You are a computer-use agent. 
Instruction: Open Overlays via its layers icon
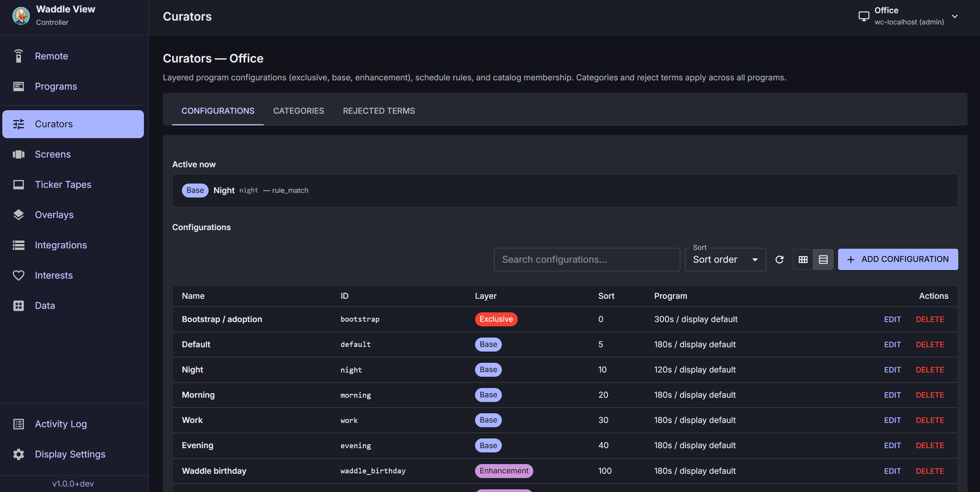(18, 215)
